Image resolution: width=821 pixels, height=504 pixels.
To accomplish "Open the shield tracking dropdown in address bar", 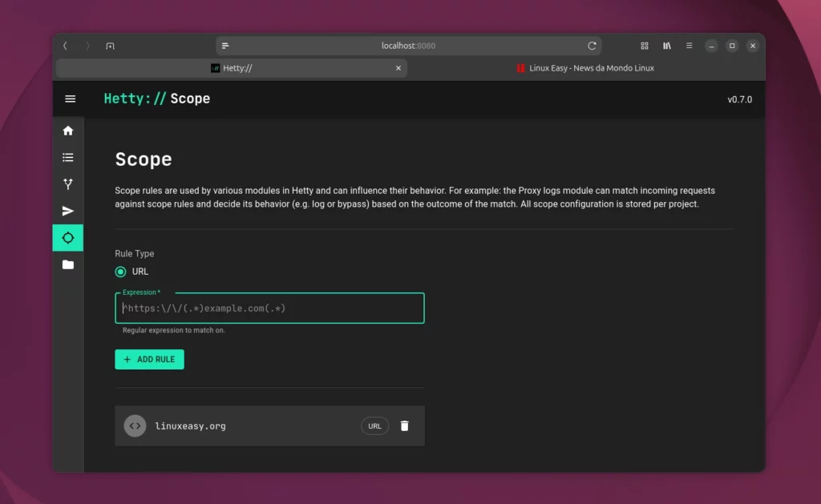I will click(x=225, y=46).
